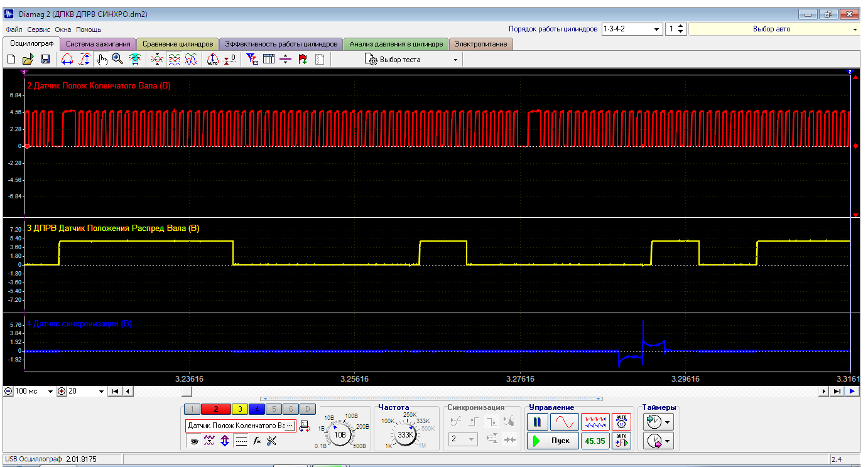This screenshot has height=467, width=868.
Task: Switch to the Система зажигания tab
Action: click(x=98, y=44)
